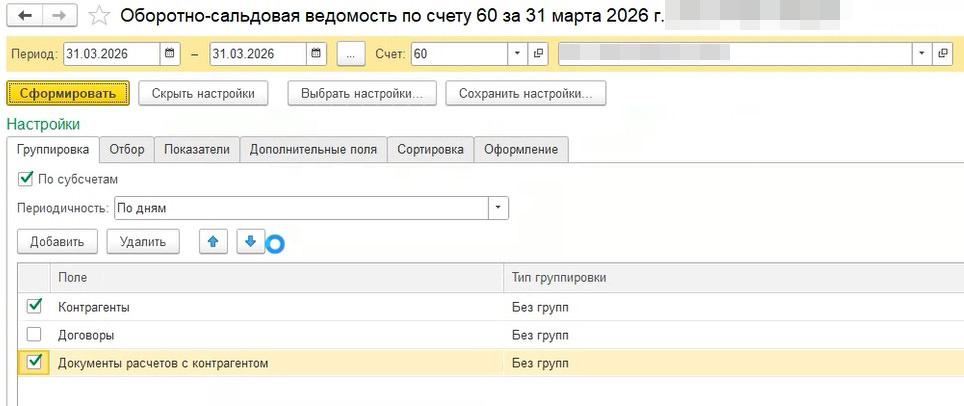Open the organization form icon

[x=942, y=53]
